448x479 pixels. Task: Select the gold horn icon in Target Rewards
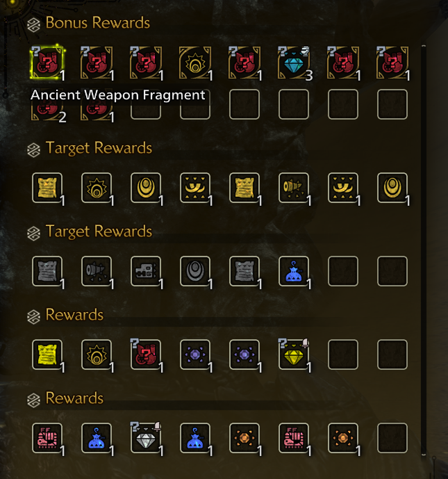point(293,188)
